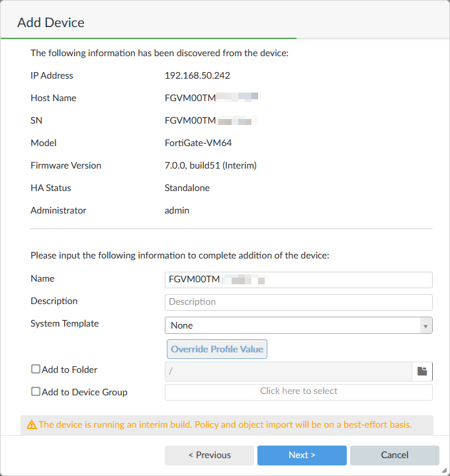Screen dimensions: 450x476
Task: Go back with the Previous button
Action: point(209,455)
